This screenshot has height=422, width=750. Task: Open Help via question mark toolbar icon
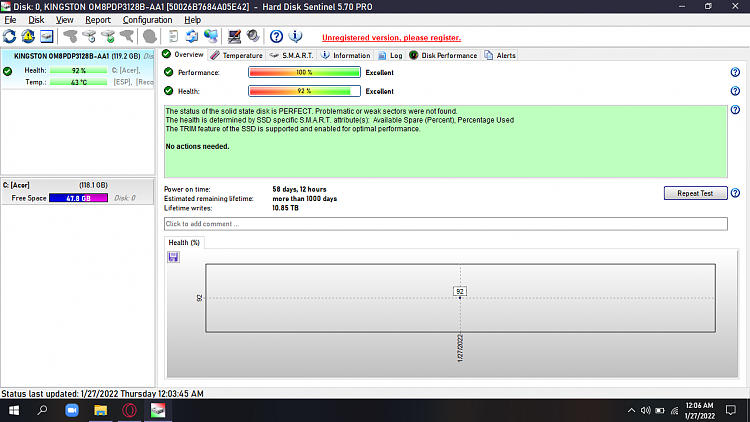[276, 36]
